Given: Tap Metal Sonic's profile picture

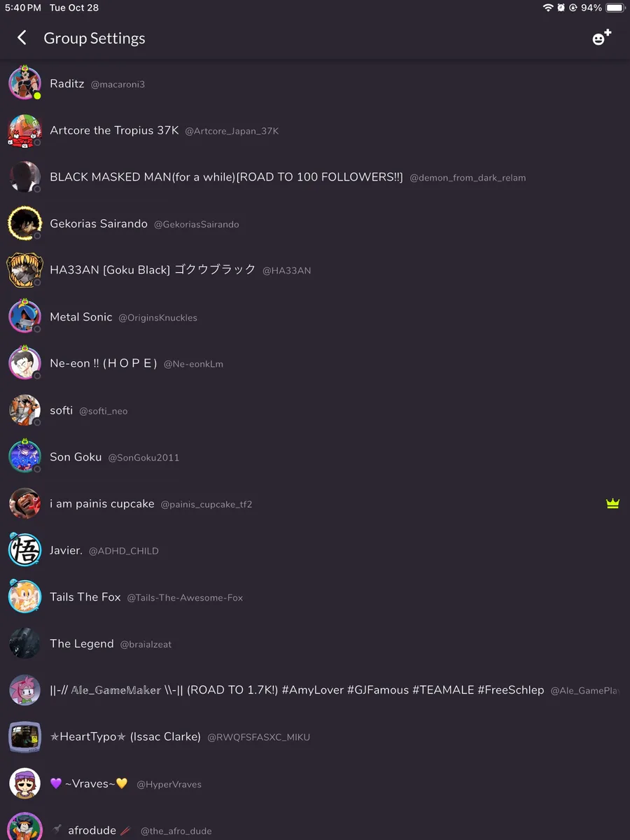Looking at the screenshot, I should (x=24, y=317).
